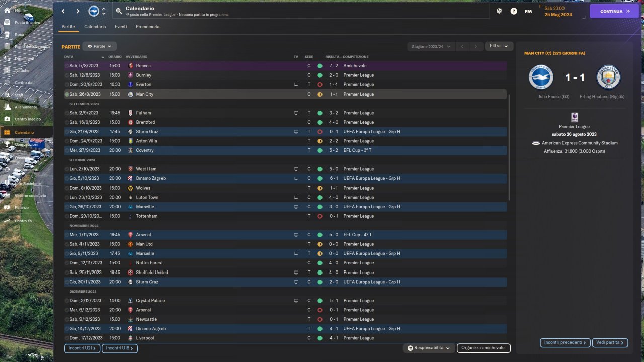Tick the selection circle for Sab, 16/9/2023
644x362 pixels.
[x=67, y=122]
